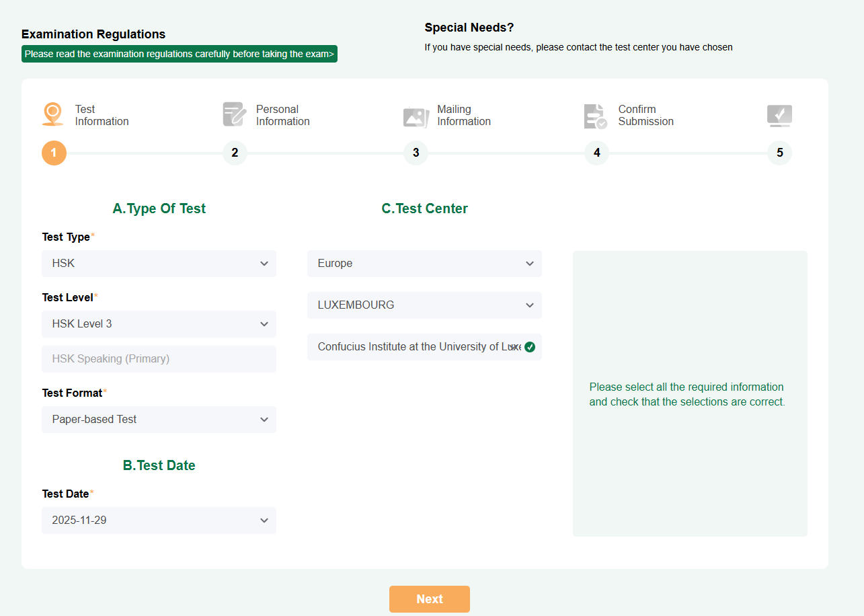Click the final step monitor checkmark icon
864x616 pixels.
point(779,116)
